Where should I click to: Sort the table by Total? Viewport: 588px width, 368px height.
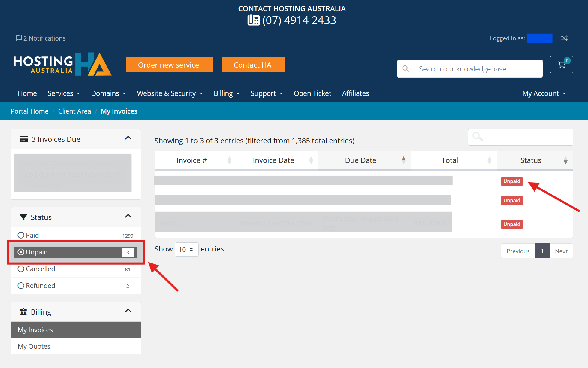point(454,160)
